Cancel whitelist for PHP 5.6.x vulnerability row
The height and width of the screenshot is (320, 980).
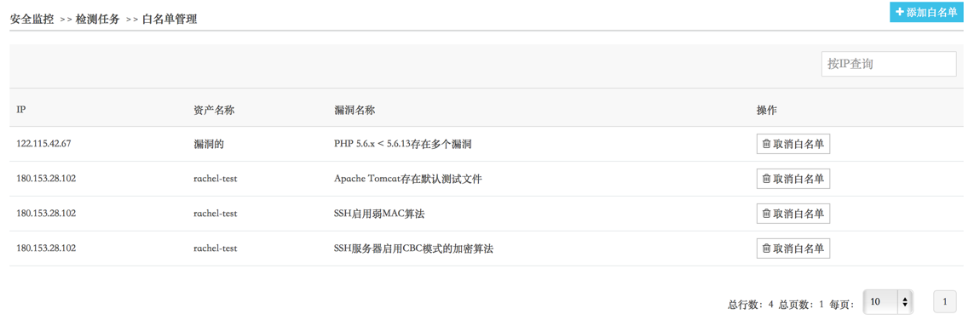(x=793, y=144)
